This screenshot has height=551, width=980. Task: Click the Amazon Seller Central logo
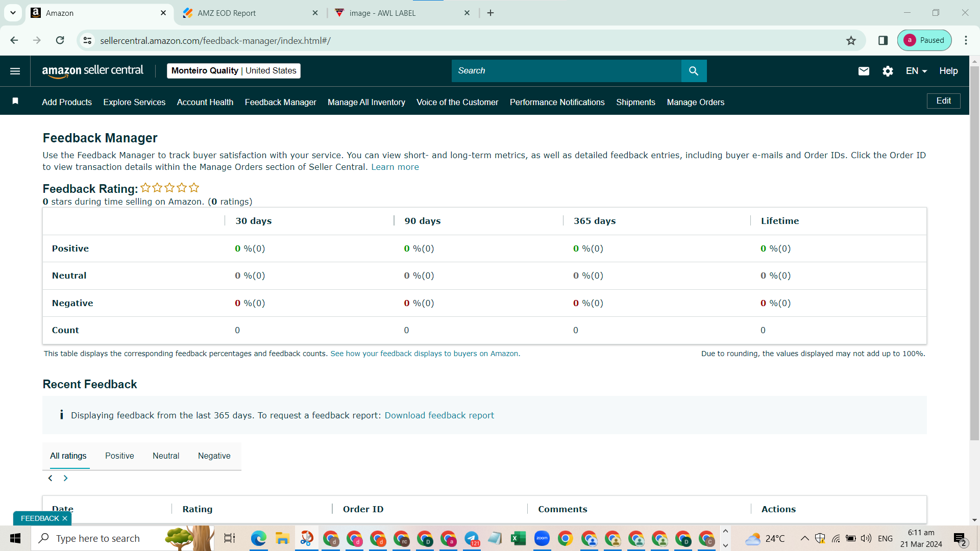tap(92, 71)
